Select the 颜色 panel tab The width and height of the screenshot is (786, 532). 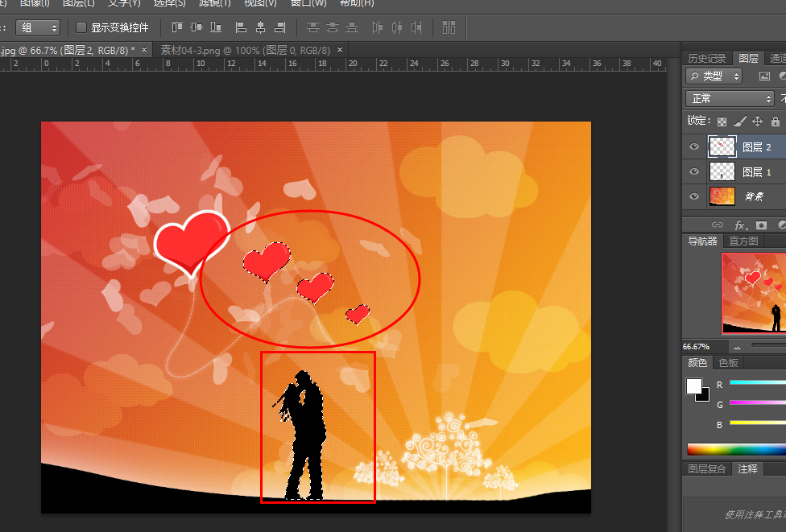pyautogui.click(x=697, y=363)
